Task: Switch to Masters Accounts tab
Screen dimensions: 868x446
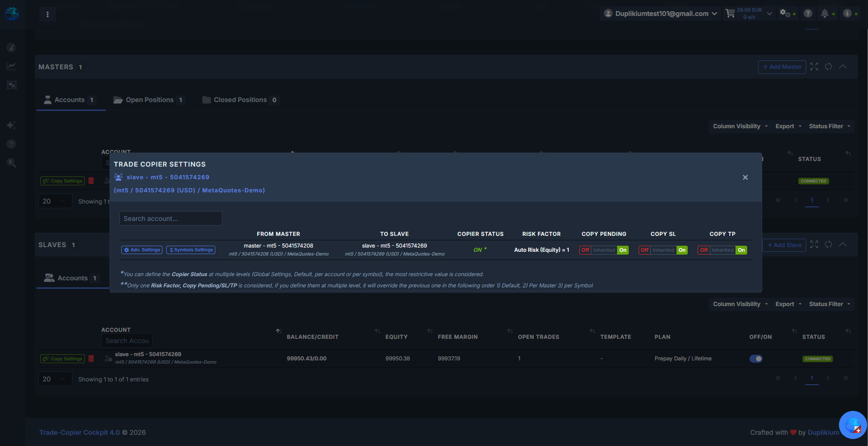Action: [71, 100]
